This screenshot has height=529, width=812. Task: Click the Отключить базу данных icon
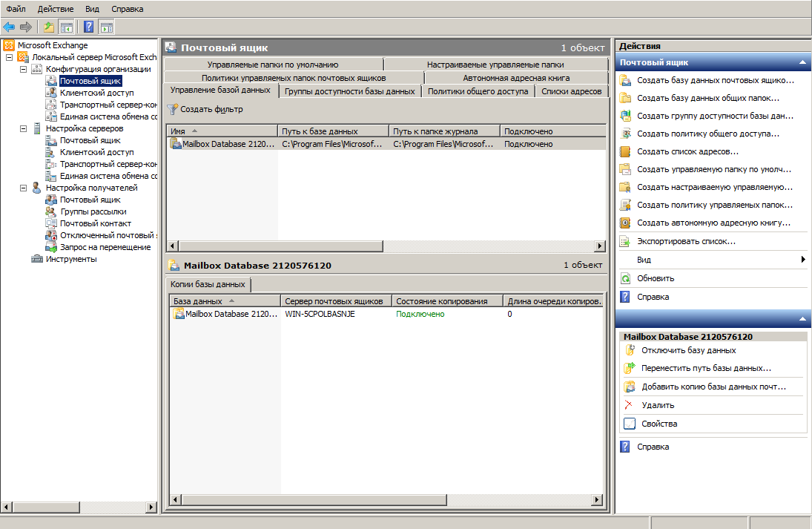click(630, 350)
